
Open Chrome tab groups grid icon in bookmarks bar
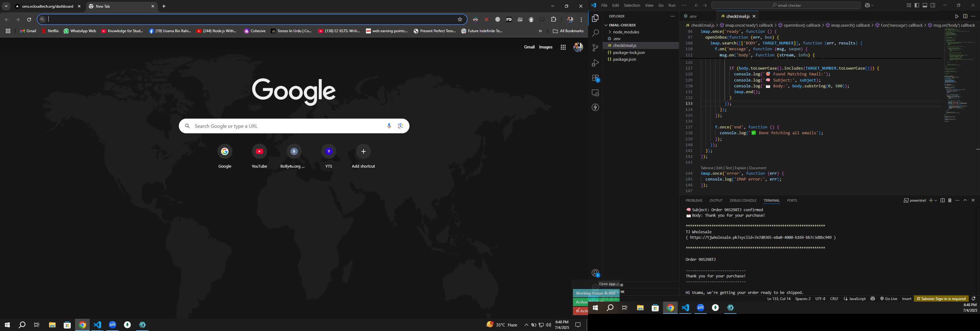(x=8, y=31)
